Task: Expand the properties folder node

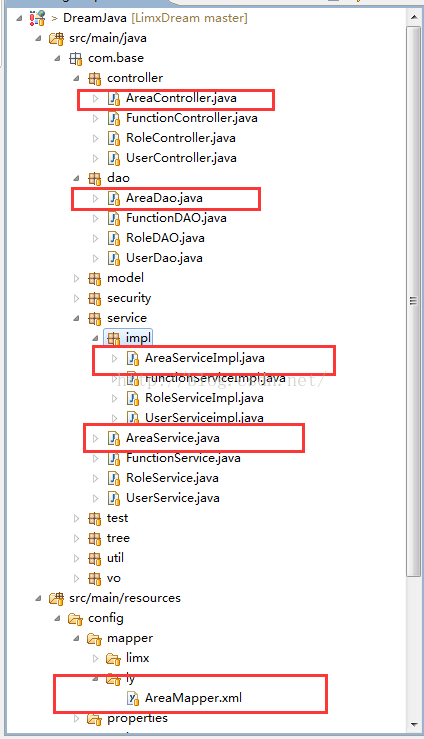Action: [x=76, y=718]
